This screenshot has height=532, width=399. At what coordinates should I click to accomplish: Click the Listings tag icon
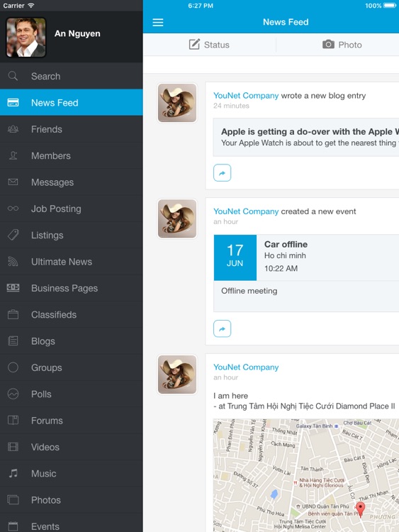13,235
